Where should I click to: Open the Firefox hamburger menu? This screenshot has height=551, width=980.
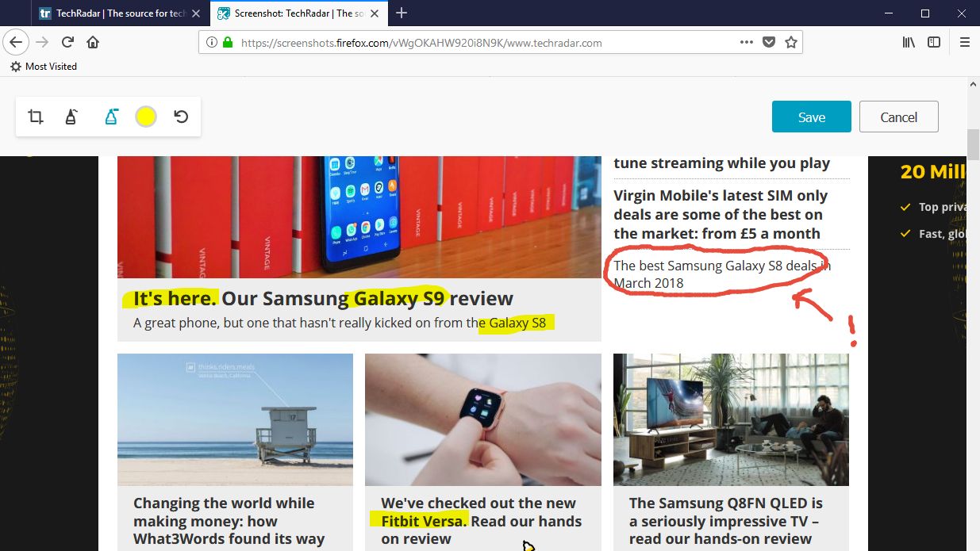(x=964, y=41)
